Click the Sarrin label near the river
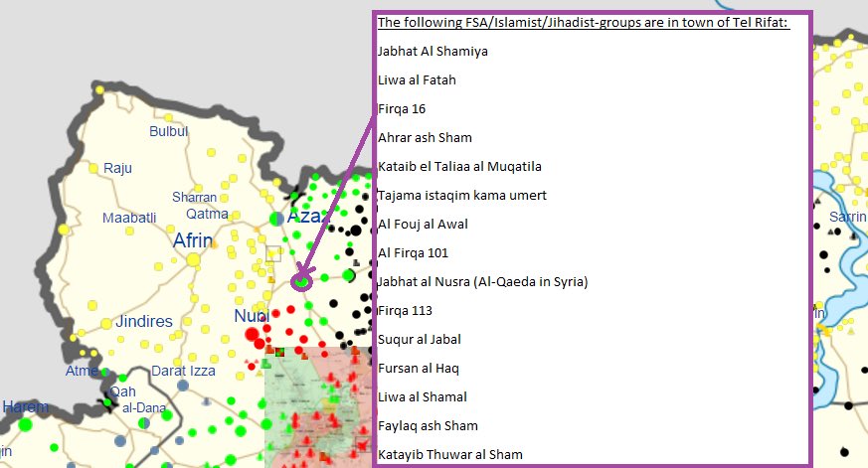Image resolution: width=868 pixels, height=468 pixels. click(x=847, y=217)
